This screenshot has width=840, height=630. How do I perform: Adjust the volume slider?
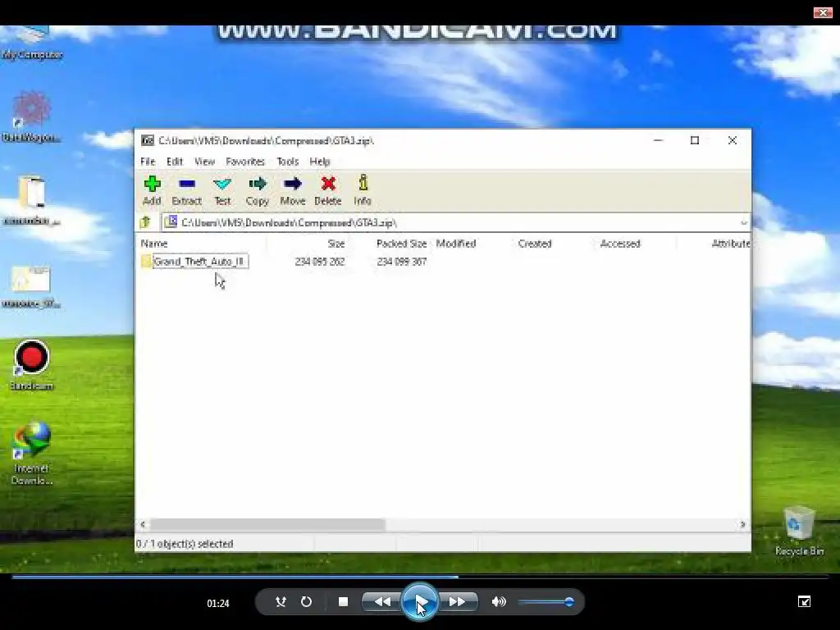coord(546,602)
